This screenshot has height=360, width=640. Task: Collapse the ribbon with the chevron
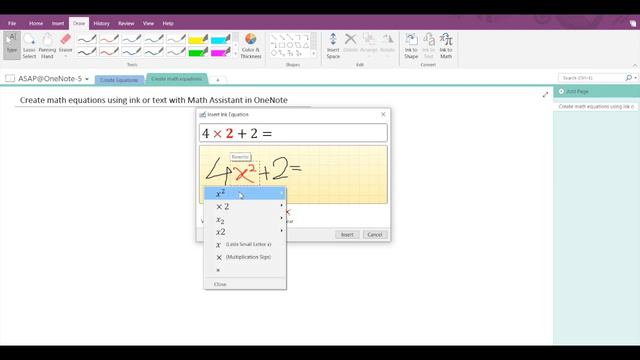click(635, 65)
